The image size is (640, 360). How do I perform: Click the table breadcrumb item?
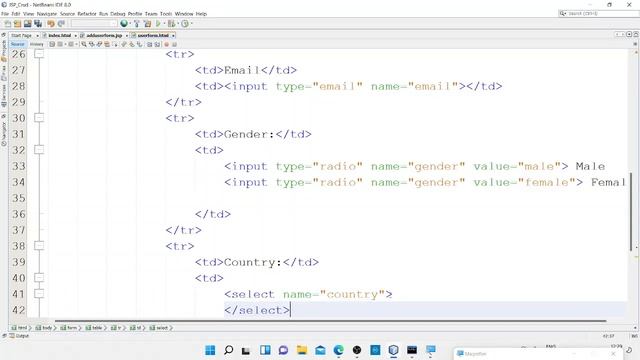pos(94,328)
